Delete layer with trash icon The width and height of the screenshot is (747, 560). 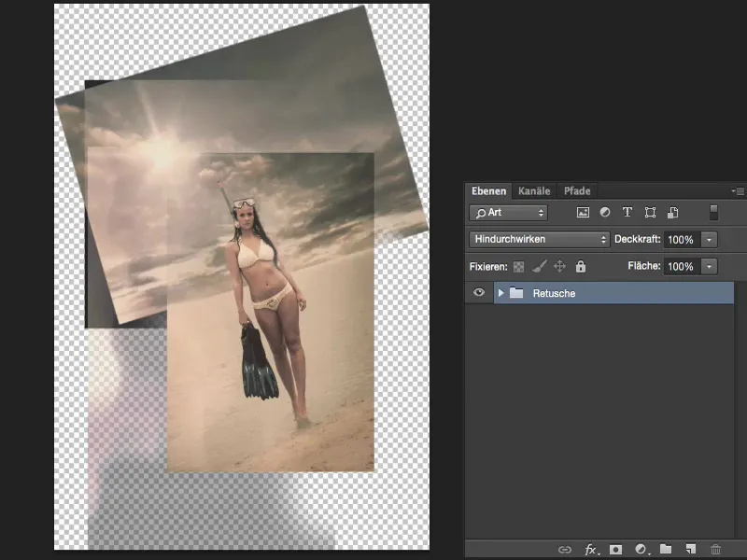pyautogui.click(x=715, y=550)
